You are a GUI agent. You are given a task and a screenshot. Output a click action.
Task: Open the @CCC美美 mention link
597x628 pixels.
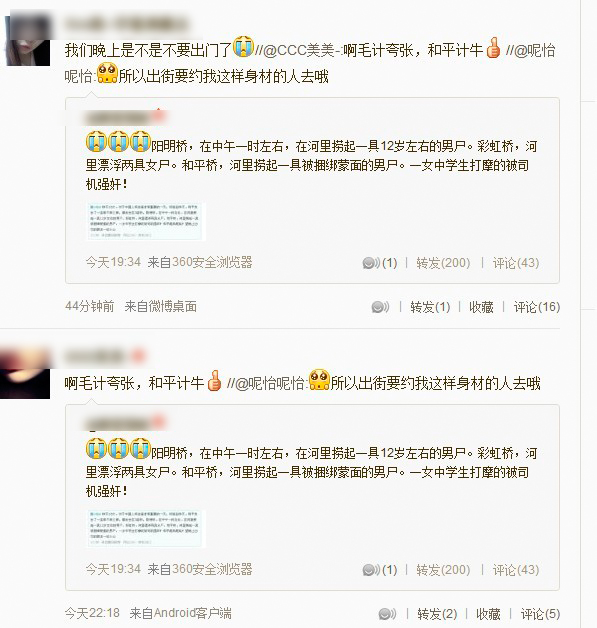298,50
